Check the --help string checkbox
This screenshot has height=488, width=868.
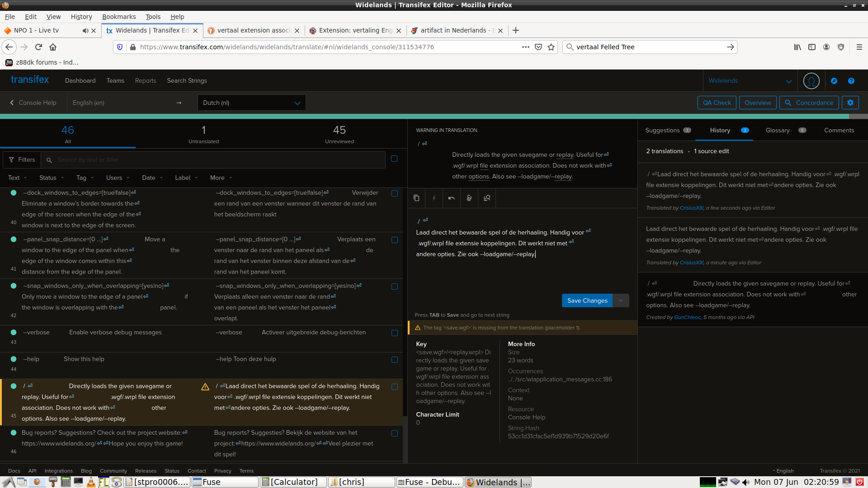(x=394, y=360)
